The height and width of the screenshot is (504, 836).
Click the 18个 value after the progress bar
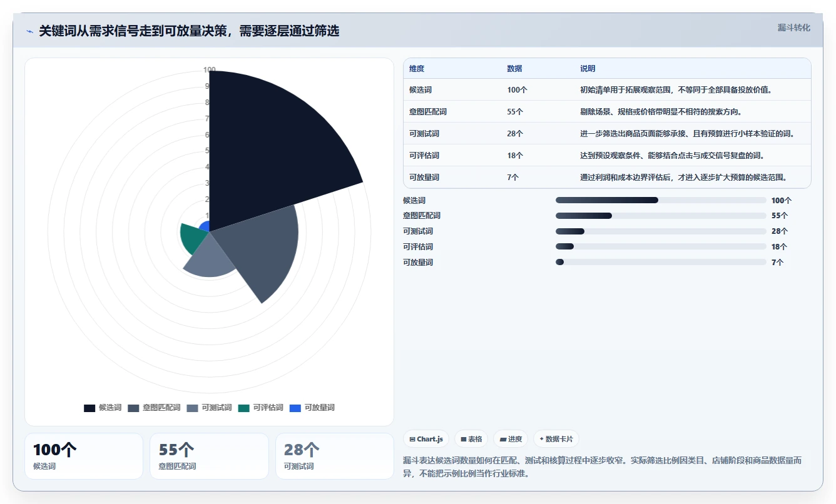tap(780, 247)
